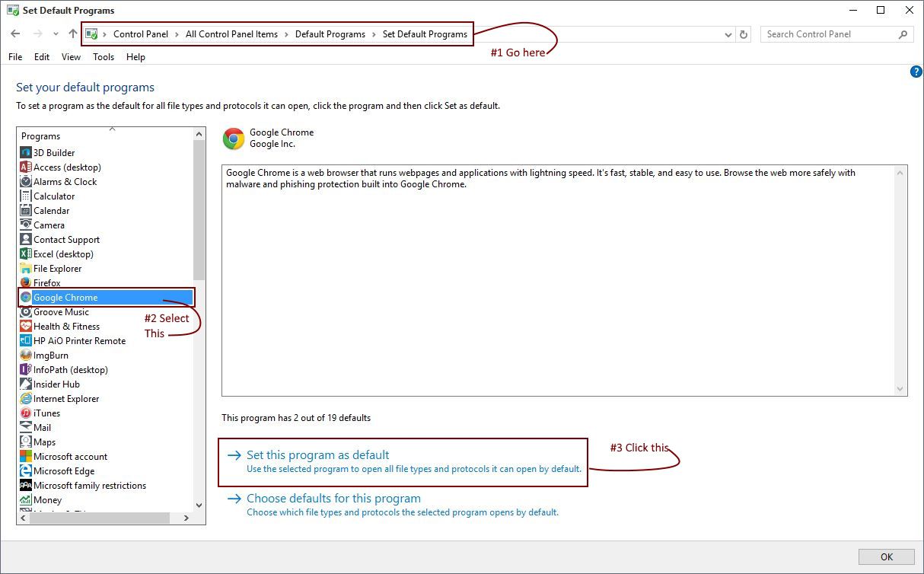The height and width of the screenshot is (574, 924).
Task: Click the Excel (desktop) icon
Action: pyautogui.click(x=26, y=254)
